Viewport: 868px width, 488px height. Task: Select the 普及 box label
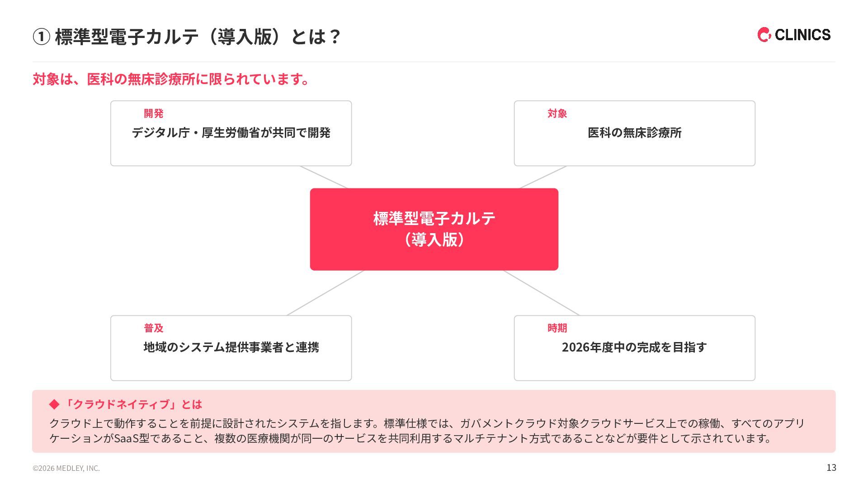154,328
